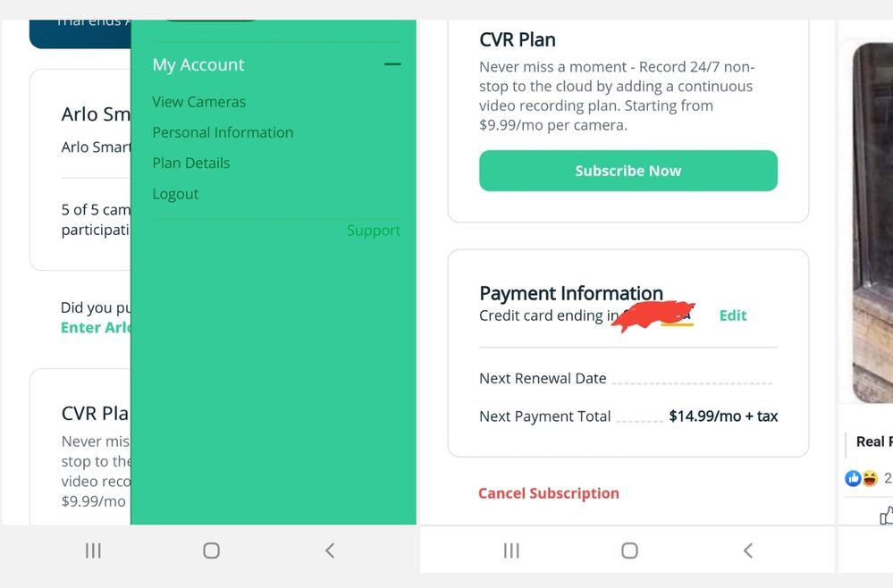Click the Facebook like reaction icon
The height and width of the screenshot is (588, 893).
(853, 479)
